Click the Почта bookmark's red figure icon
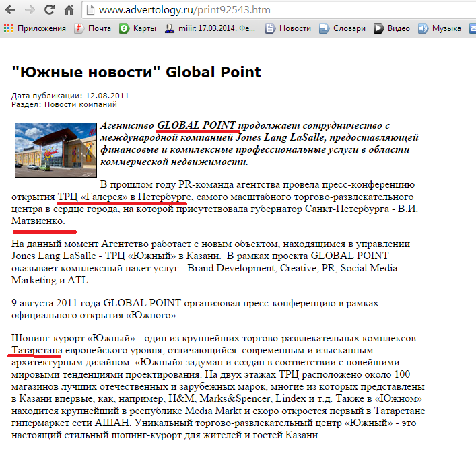Image resolution: width=476 pixels, height=453 pixels. point(79,28)
